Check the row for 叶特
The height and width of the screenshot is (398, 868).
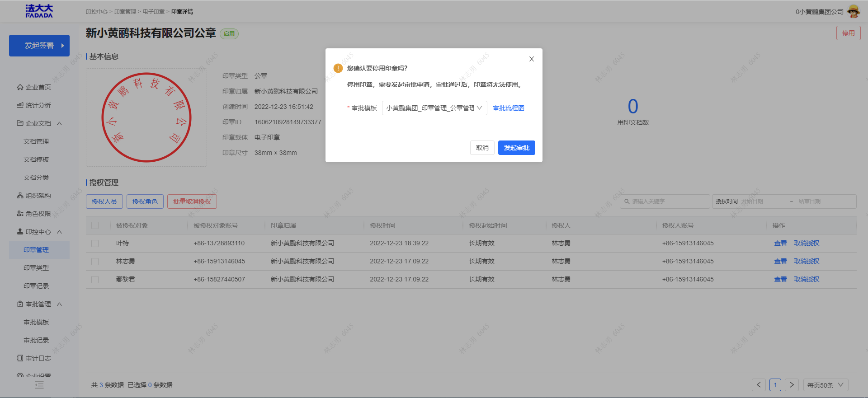coord(95,243)
